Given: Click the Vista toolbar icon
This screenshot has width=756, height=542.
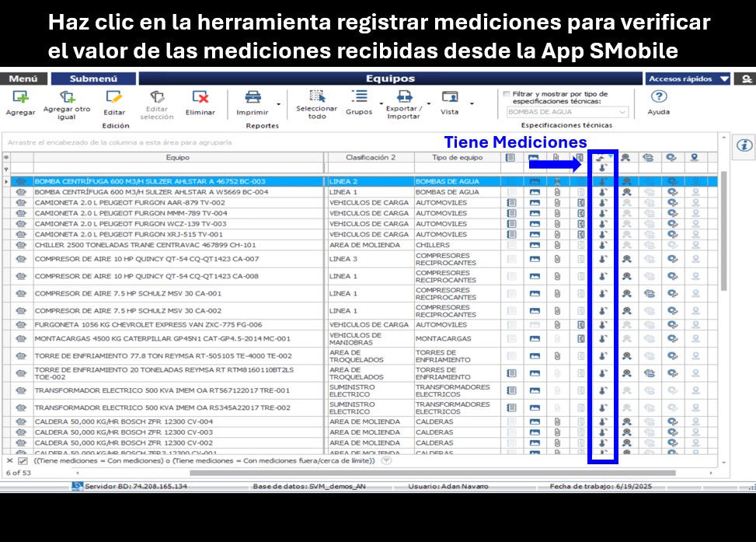Looking at the screenshot, I should pos(449,97).
